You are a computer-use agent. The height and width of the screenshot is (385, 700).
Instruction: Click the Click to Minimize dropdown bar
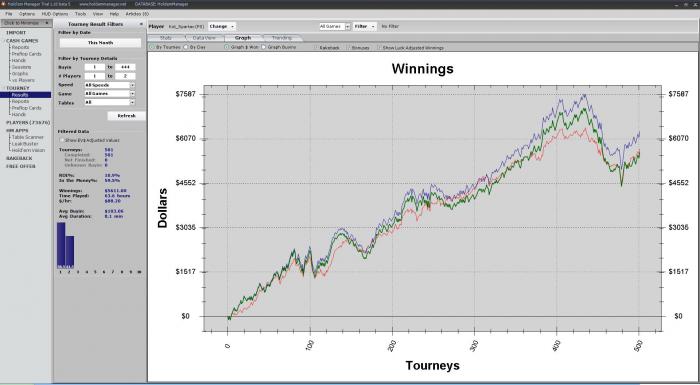coord(26,23)
